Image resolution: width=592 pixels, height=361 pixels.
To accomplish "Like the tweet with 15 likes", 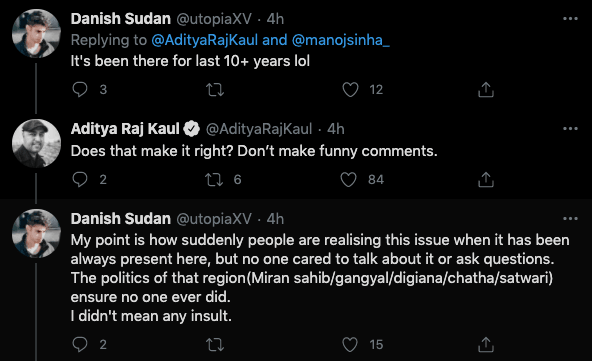I will click(x=350, y=344).
